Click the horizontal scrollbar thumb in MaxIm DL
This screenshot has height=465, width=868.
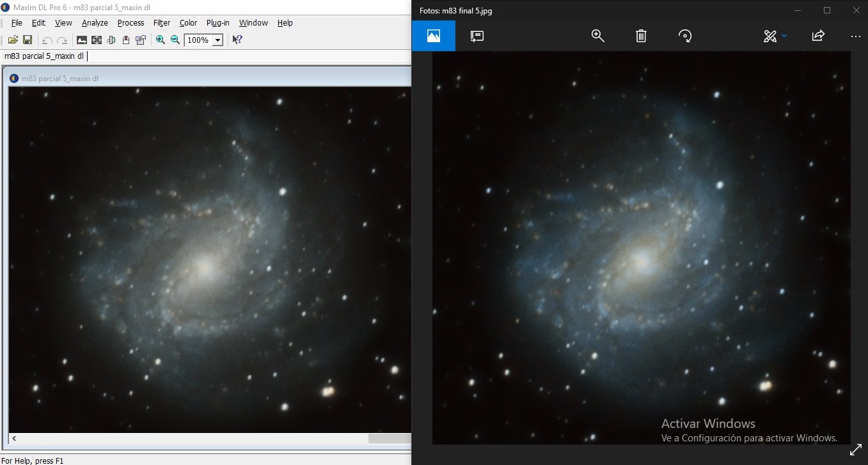[390, 439]
